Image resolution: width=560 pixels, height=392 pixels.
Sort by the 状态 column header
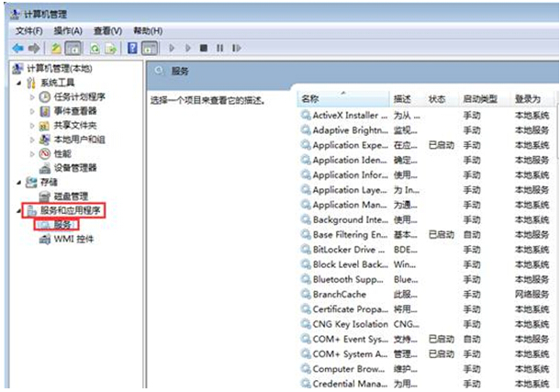(x=442, y=99)
